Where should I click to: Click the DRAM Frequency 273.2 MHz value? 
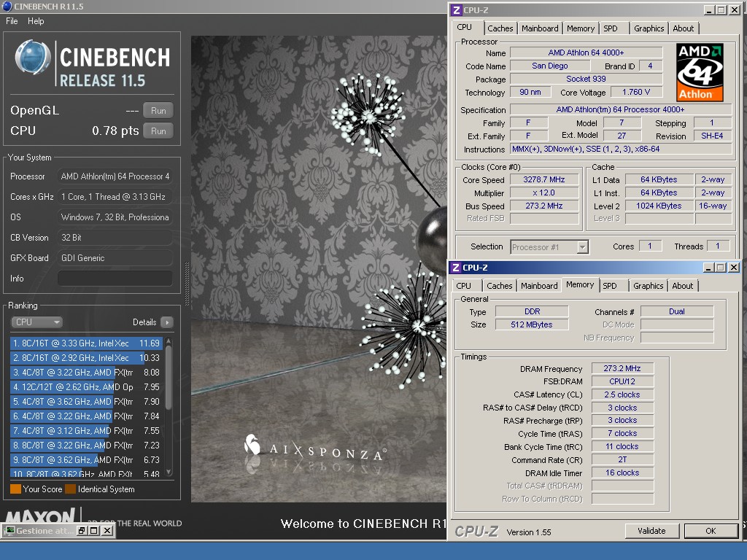(622, 368)
